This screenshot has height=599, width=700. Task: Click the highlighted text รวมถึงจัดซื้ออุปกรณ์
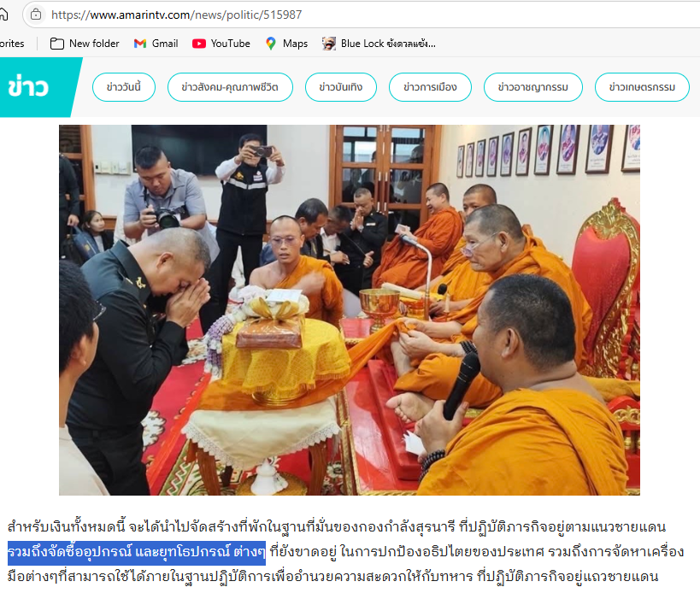[70, 552]
